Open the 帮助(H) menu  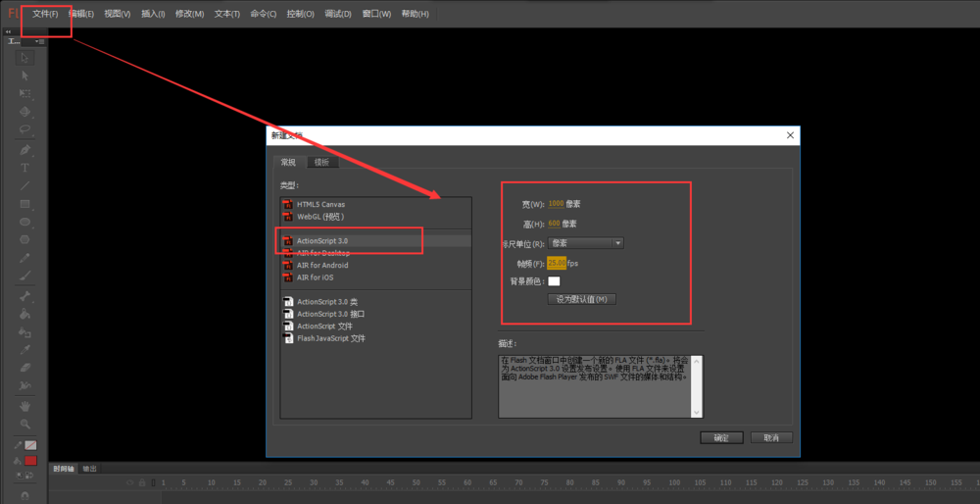pyautogui.click(x=415, y=14)
